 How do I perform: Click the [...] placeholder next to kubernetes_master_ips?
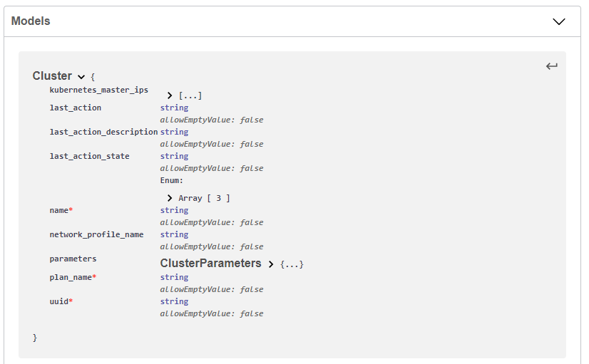(190, 95)
